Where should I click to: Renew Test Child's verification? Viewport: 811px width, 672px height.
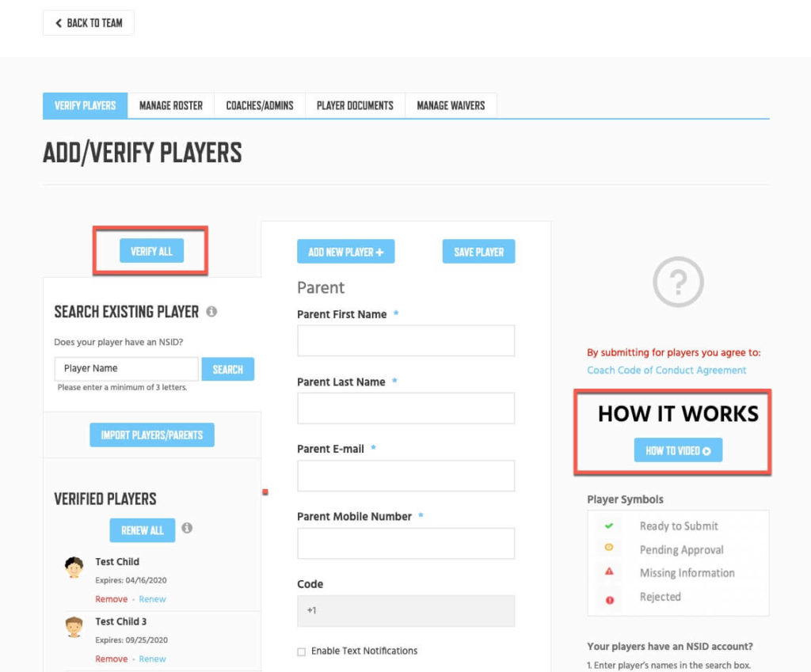[152, 599]
